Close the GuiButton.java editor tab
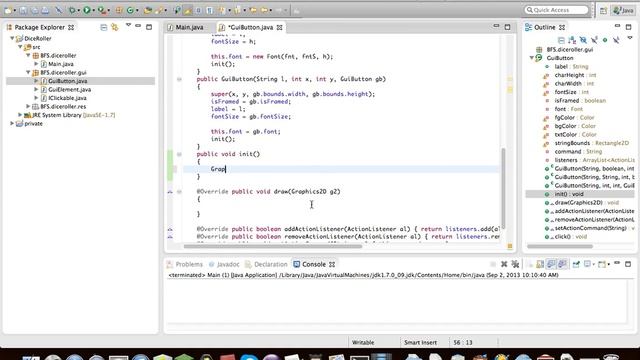 pyautogui.click(x=279, y=27)
